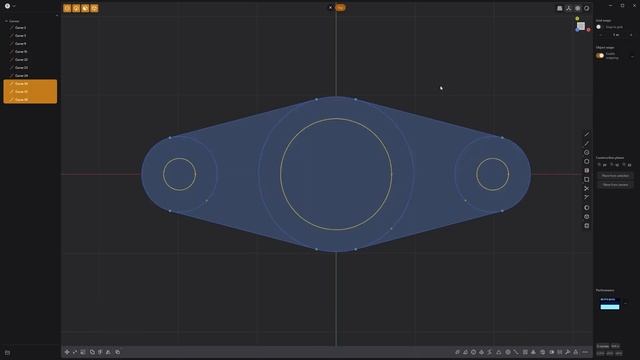The image size is (640, 360).
Task: Click the orange pill at viewport top center
Action: tap(340, 7)
